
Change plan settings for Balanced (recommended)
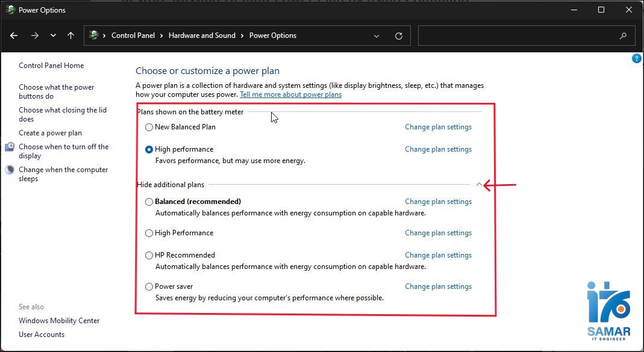(438, 202)
